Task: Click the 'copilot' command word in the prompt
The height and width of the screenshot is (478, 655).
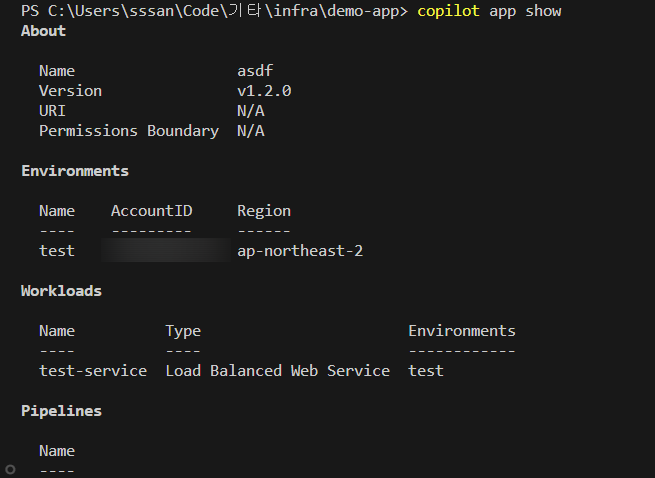Action: pos(449,11)
